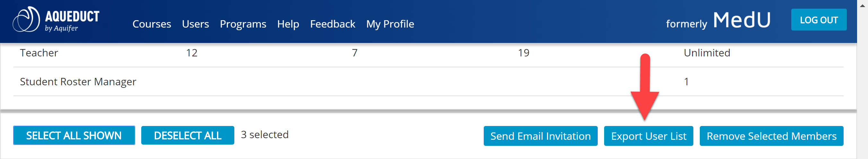Click the DESELECT ALL button
868x159 pixels.
coord(188,136)
